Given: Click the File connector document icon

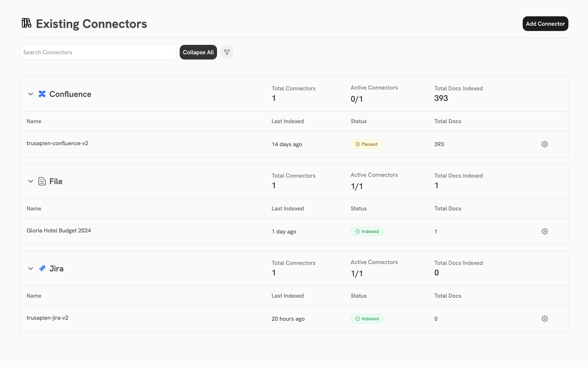Looking at the screenshot, I should tap(42, 181).
